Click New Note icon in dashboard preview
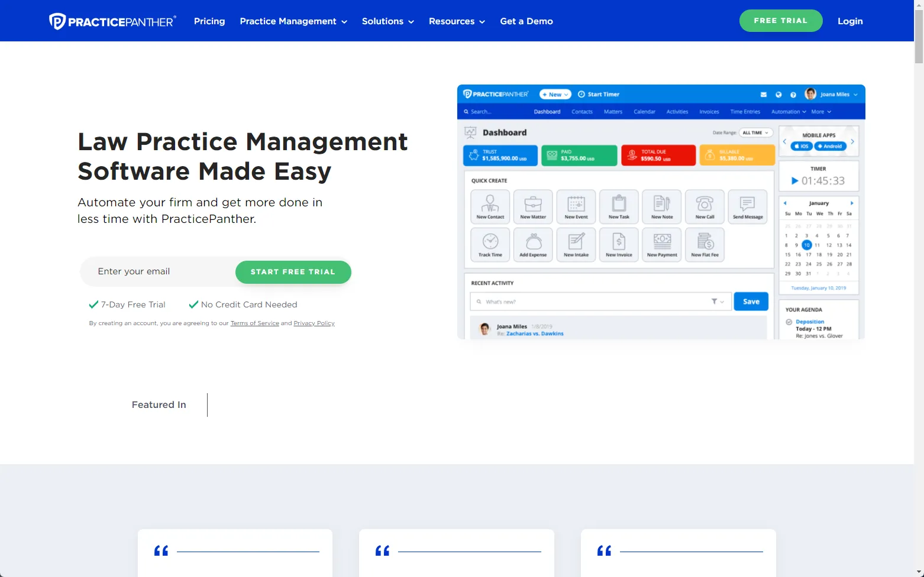The image size is (924, 577). (x=662, y=206)
